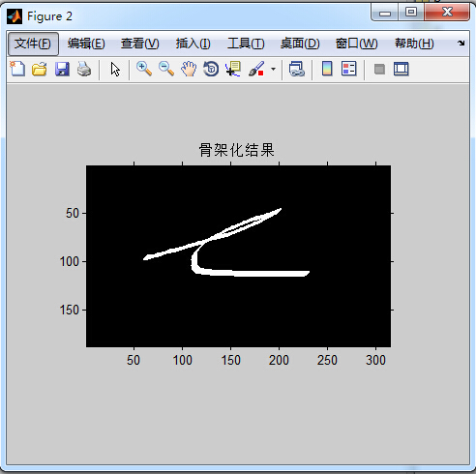Open the 文件(F) menu
Viewport: 476px width, 474px height.
pos(33,44)
